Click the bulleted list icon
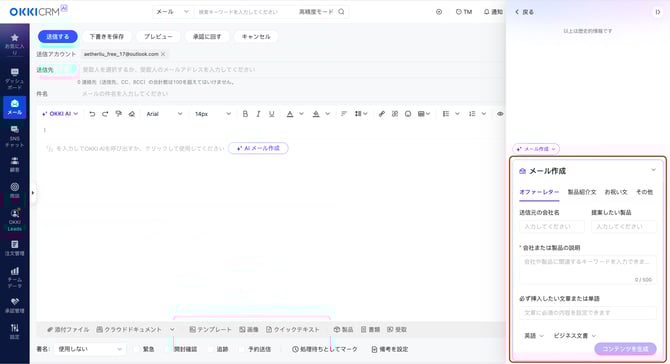The width and height of the screenshot is (670, 364). pyautogui.click(x=446, y=114)
